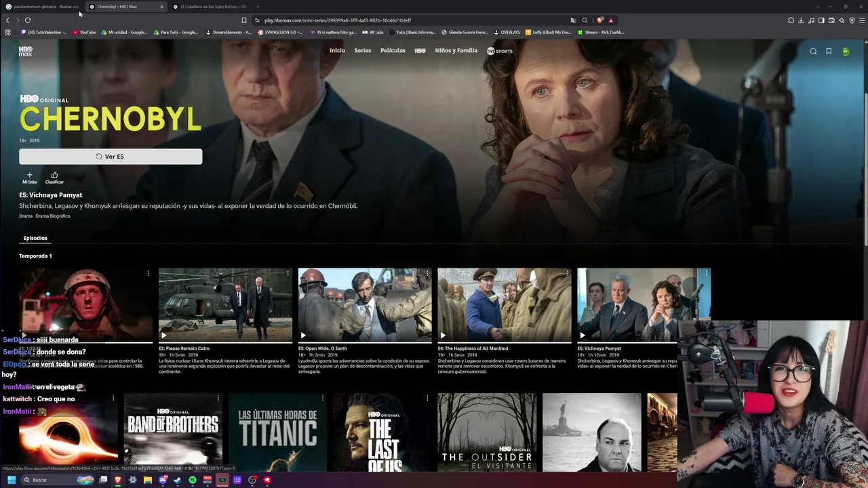This screenshot has width=868, height=488.
Task: Open the OVERLAYS bookmark
Action: pos(507,32)
